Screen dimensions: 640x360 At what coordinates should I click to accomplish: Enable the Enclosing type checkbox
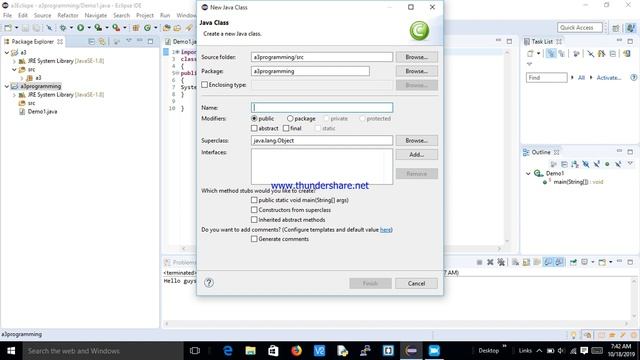coord(204,85)
